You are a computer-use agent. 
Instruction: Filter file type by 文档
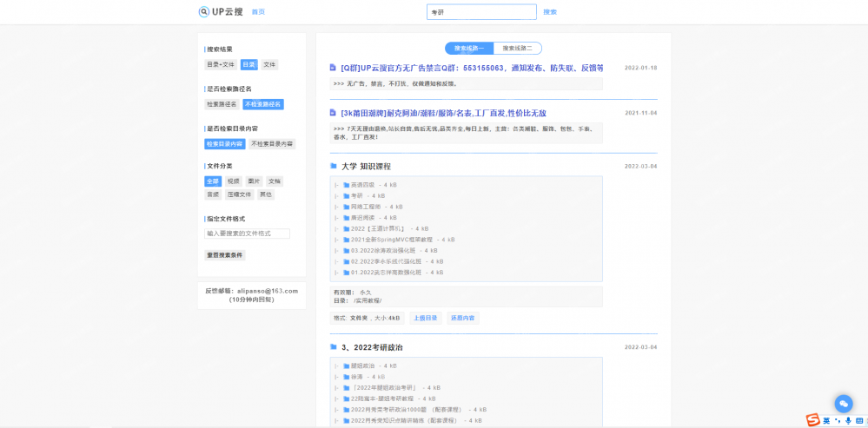coord(275,181)
